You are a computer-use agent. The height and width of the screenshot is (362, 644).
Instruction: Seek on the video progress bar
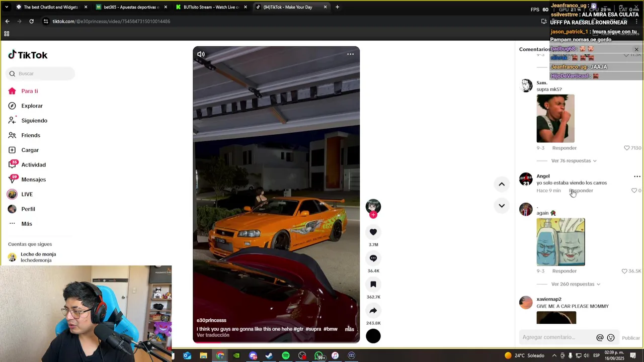276,342
